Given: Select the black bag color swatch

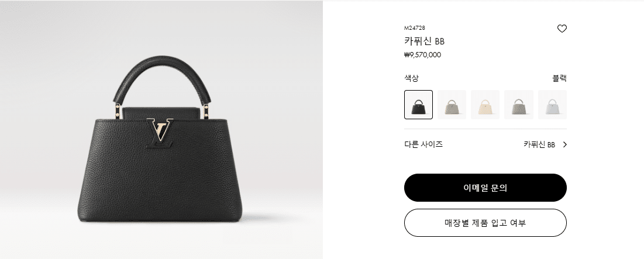Looking at the screenshot, I should coord(419,105).
